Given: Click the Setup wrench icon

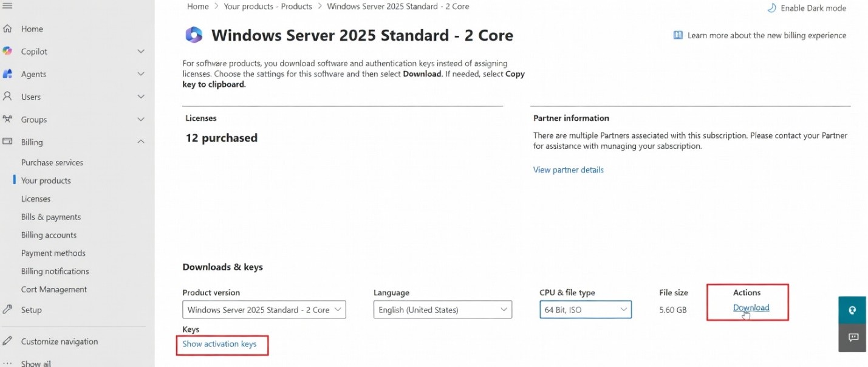Looking at the screenshot, I should point(7,309).
